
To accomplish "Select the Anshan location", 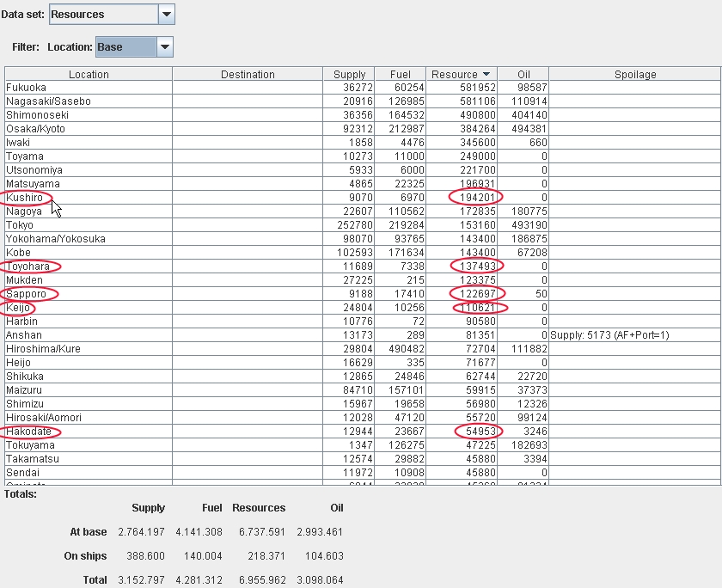I will 24,335.
